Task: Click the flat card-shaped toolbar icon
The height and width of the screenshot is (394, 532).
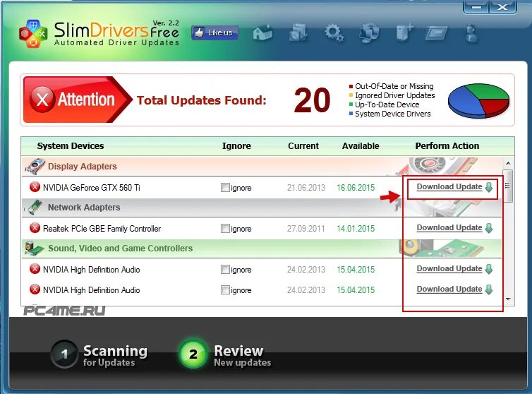Action: pos(437,33)
